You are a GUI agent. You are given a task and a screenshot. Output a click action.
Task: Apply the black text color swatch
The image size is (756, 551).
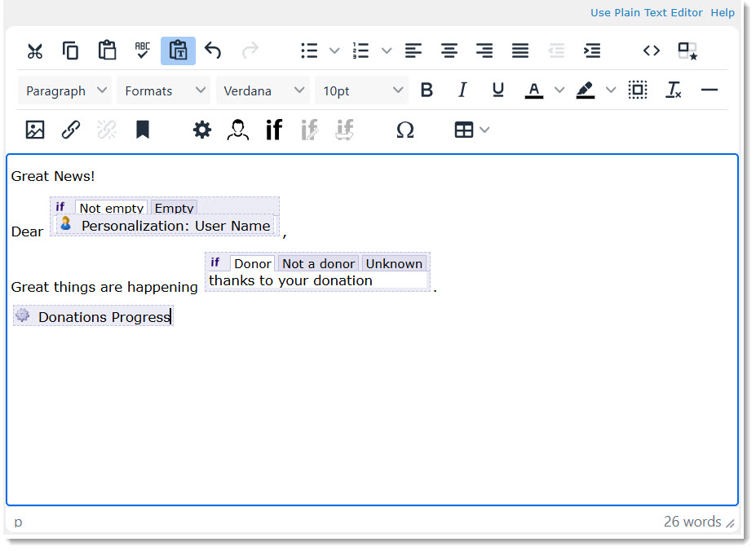(533, 90)
